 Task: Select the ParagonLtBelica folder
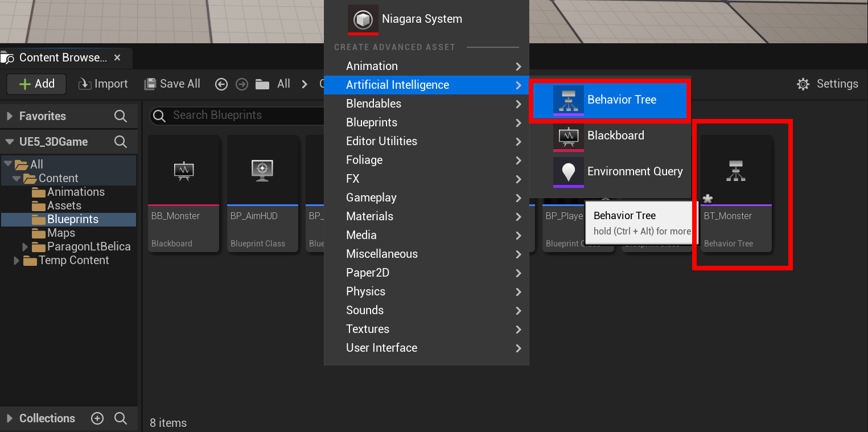89,246
